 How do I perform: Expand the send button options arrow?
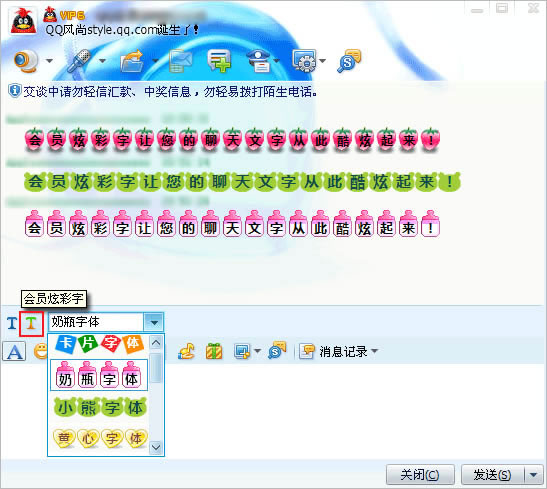pyautogui.click(x=534, y=475)
